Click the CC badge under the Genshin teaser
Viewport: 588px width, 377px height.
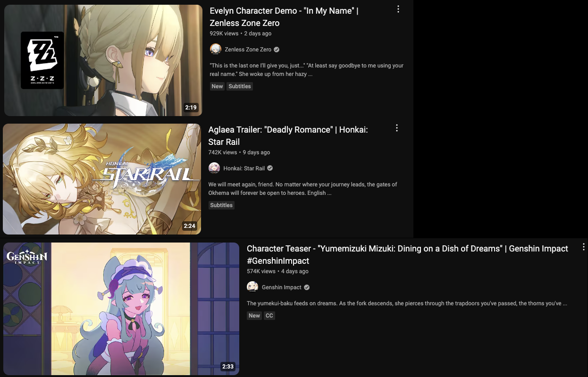pos(269,316)
